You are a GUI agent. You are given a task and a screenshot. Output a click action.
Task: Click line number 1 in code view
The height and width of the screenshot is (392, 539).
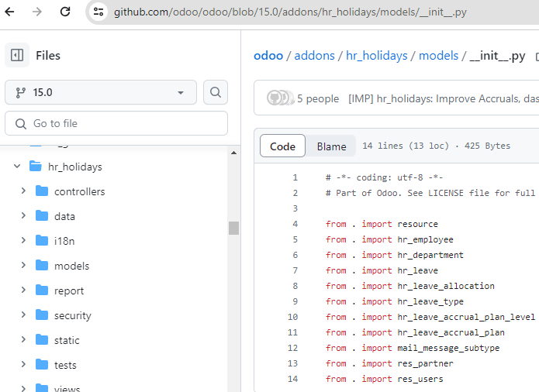coord(295,177)
